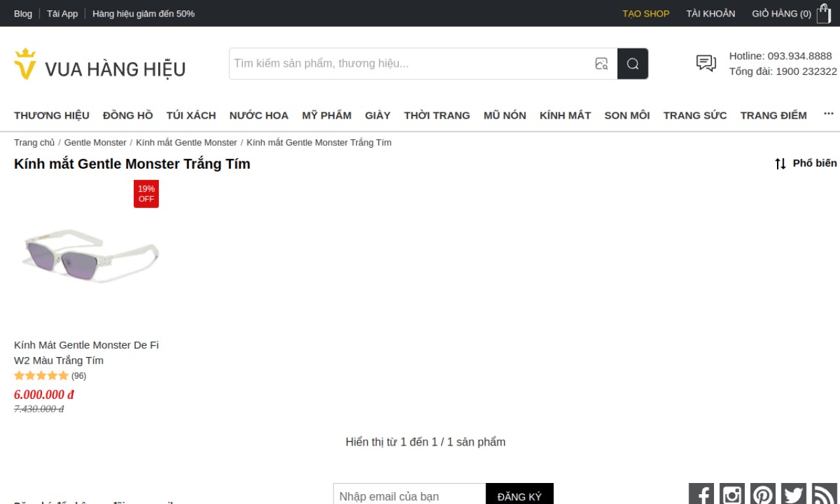Image resolution: width=840 pixels, height=504 pixels.
Task: Open the chat support icon
Action: (706, 63)
